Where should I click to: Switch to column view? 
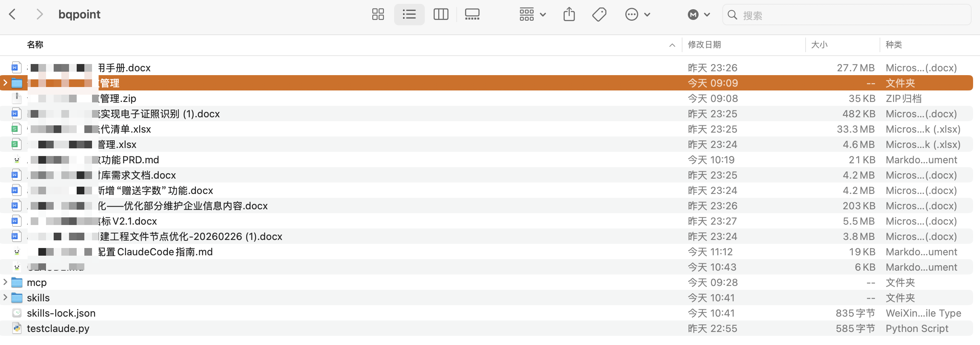point(441,15)
